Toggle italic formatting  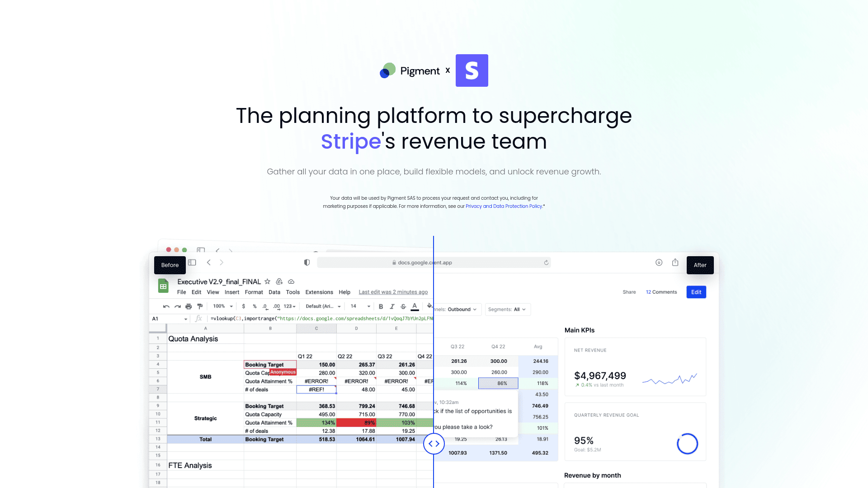tap(392, 306)
